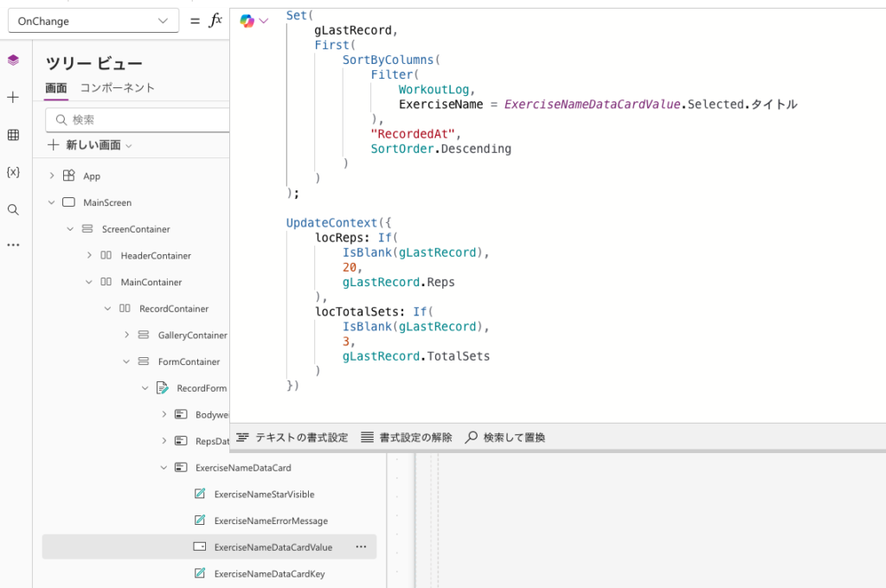Expand the GalleryContainer node
The image size is (886, 588).
tap(126, 335)
